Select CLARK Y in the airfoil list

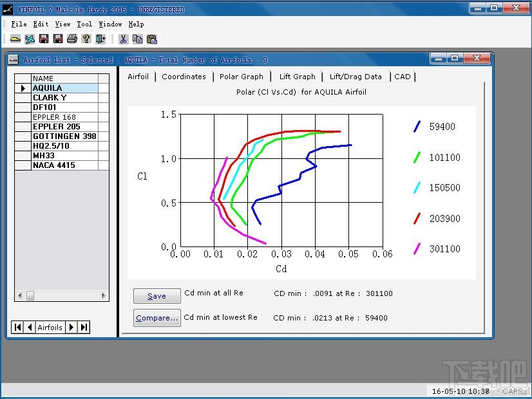point(65,98)
